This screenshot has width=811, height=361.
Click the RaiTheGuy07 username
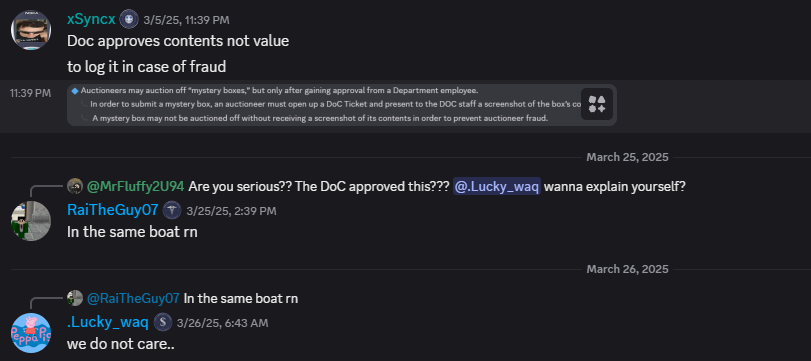pyautogui.click(x=113, y=210)
